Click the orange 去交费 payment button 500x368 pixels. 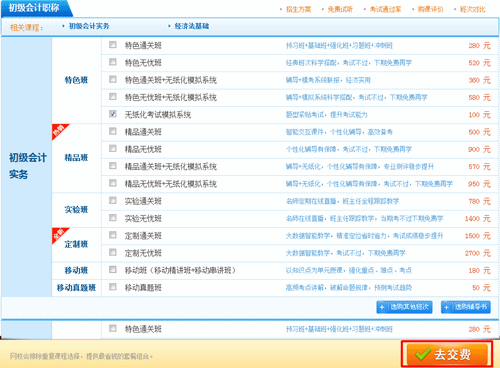pyautogui.click(x=447, y=354)
